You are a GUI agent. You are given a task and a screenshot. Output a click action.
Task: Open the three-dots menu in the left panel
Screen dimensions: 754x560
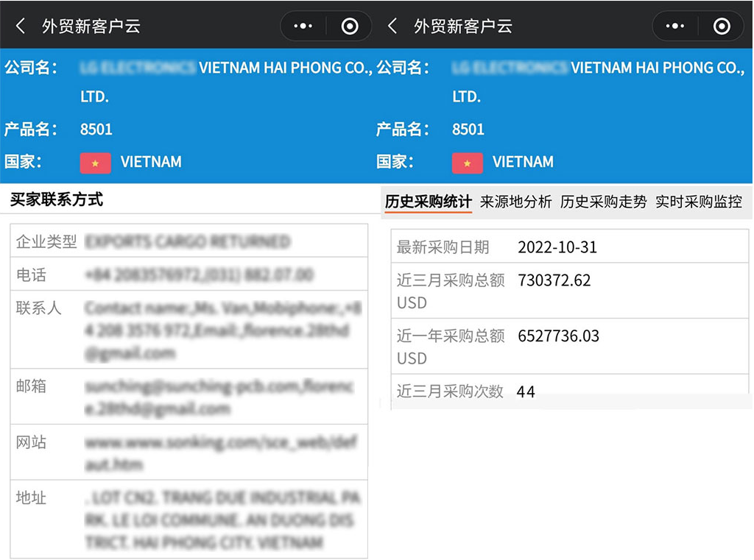point(303,26)
